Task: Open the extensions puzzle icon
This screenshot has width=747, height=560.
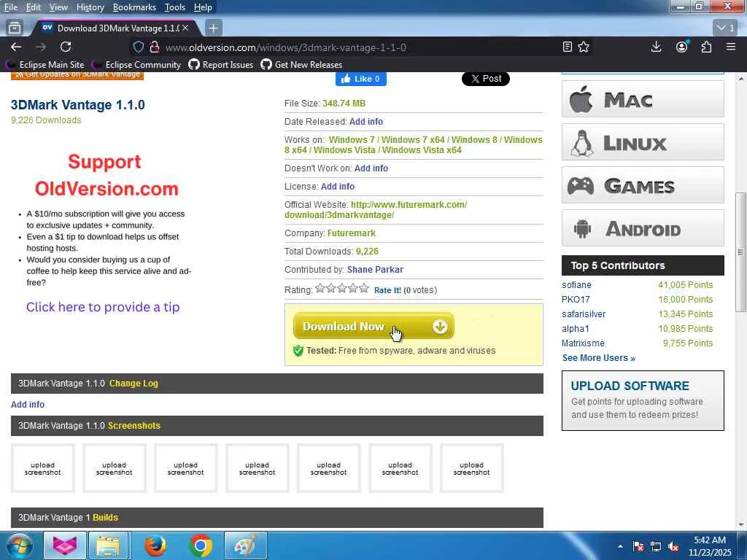Action: (x=706, y=47)
